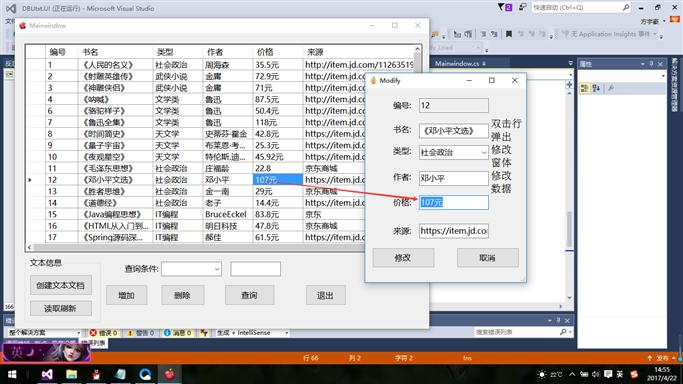683x384 pixels.
Task: Click the bookmark icon in Visual Studio toolbar
Action: [x=508, y=34]
